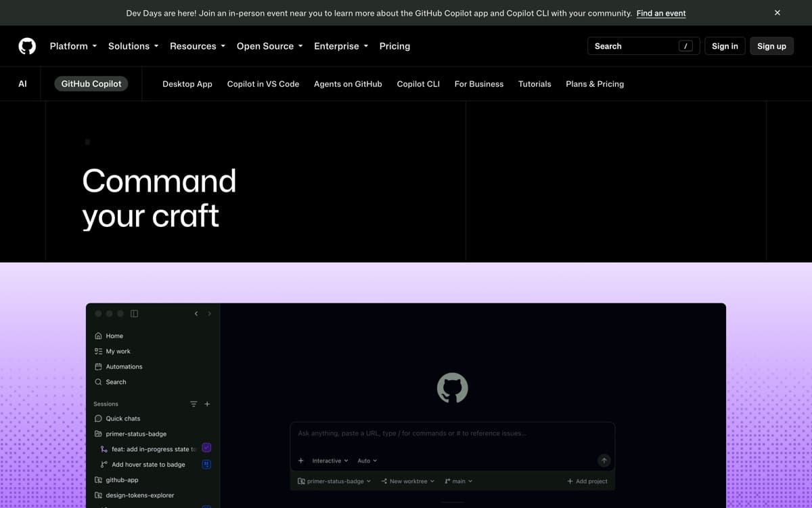Open the Resources dropdown menu
Image resolution: width=812 pixels, height=508 pixels.
pos(198,46)
